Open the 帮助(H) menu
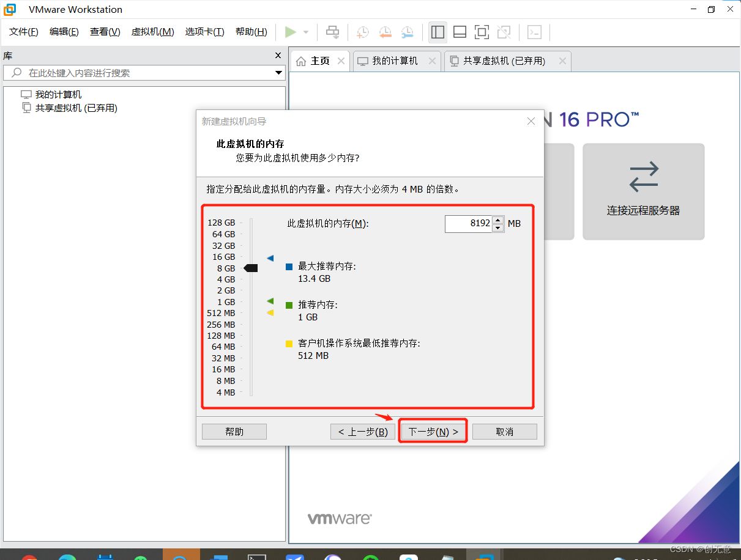Image resolution: width=741 pixels, height=560 pixels. [251, 32]
